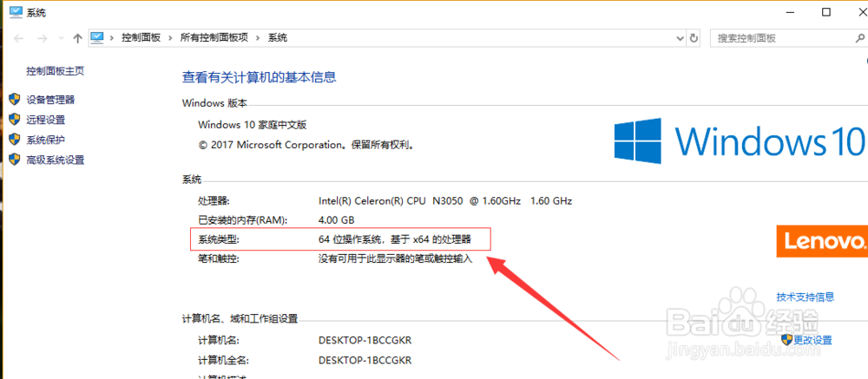Focus the 搜索控制面板 search box
868x379 pixels.
[788, 38]
